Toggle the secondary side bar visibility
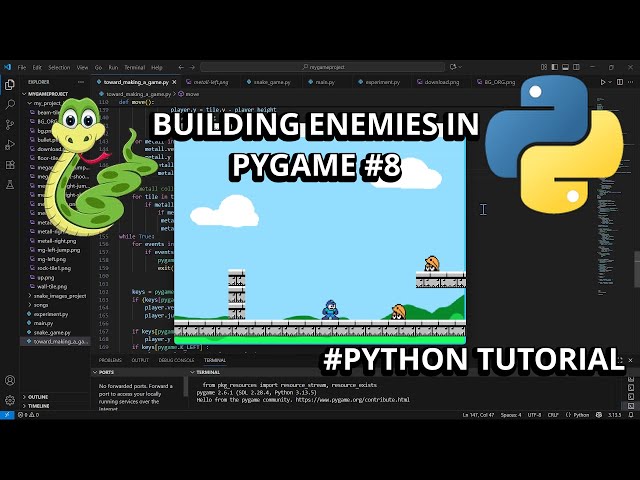Screen dimensions: 640x480 tap(576, 67)
